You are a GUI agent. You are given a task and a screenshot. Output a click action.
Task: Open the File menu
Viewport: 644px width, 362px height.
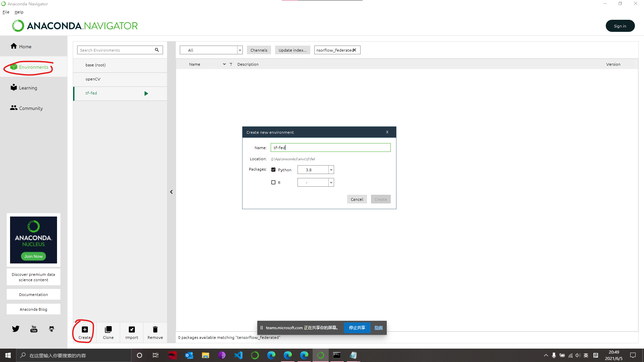click(x=6, y=12)
